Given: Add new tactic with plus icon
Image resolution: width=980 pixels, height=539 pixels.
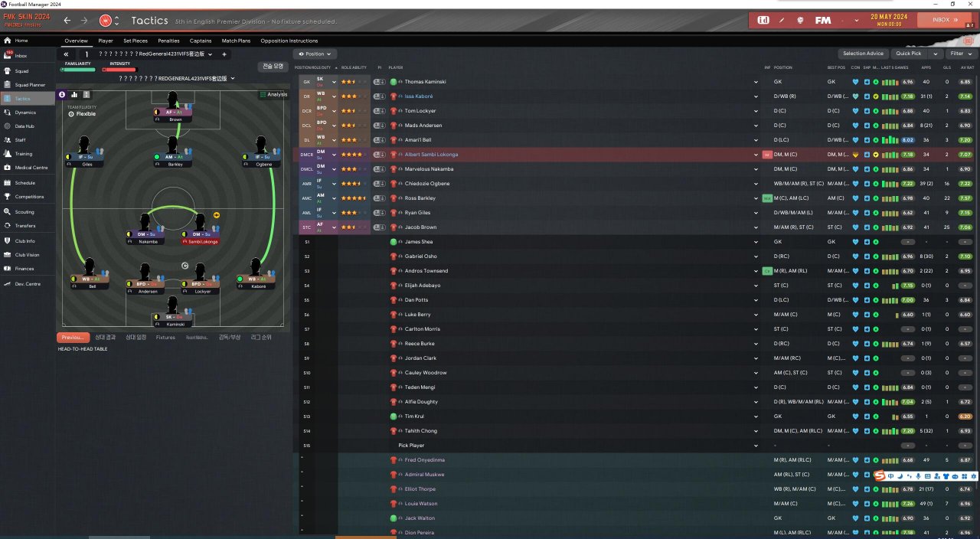Looking at the screenshot, I should tap(224, 54).
